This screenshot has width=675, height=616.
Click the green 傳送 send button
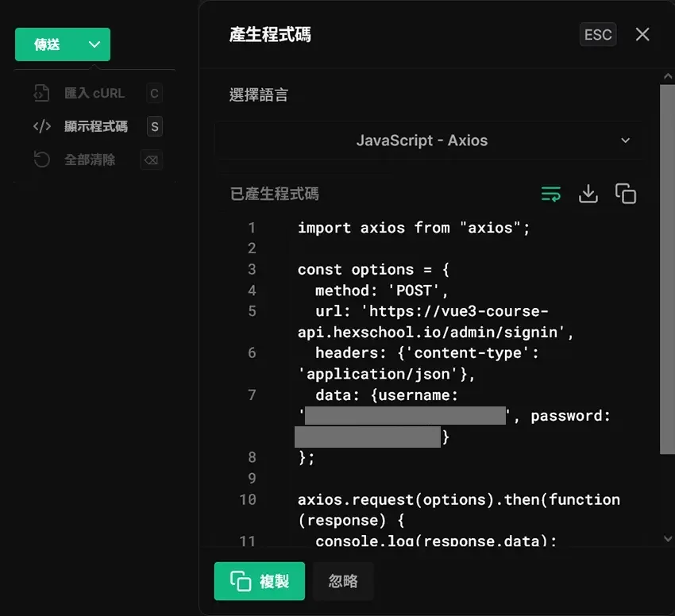coord(48,44)
